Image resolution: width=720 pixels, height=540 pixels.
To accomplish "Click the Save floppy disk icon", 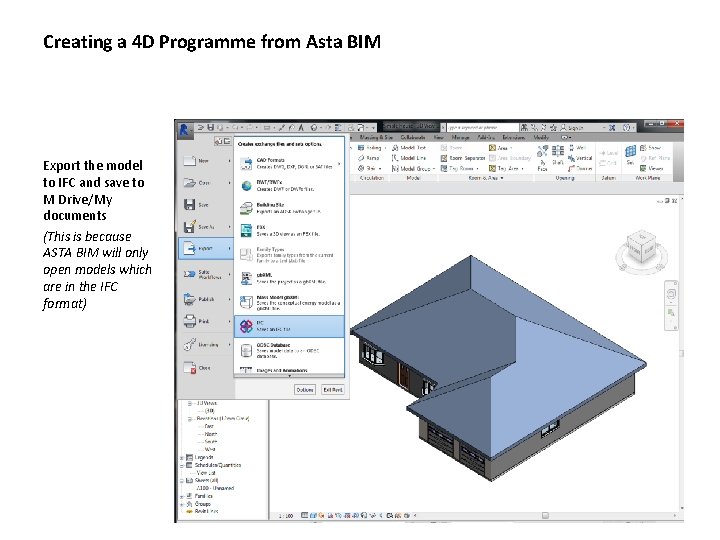I will point(190,204).
